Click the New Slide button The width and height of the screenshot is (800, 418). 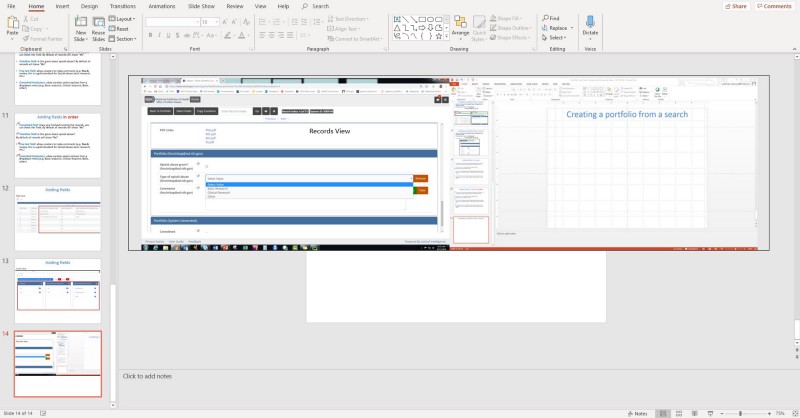pyautogui.click(x=82, y=27)
